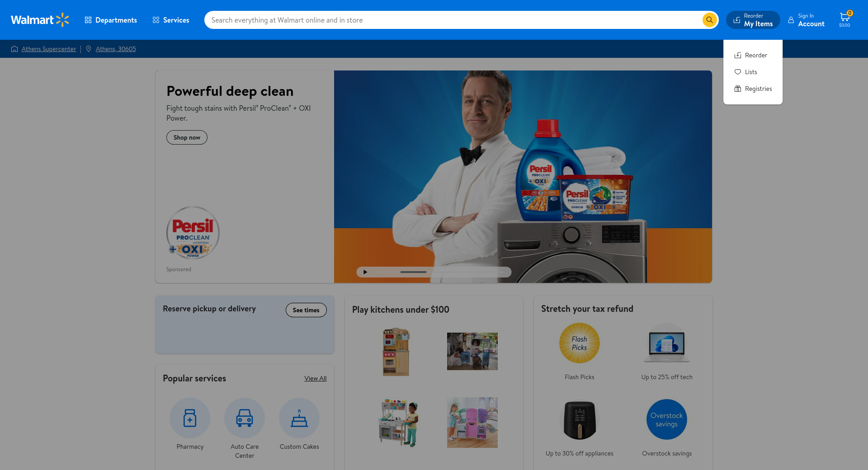
Task: Click the See times button
Action: click(x=306, y=310)
